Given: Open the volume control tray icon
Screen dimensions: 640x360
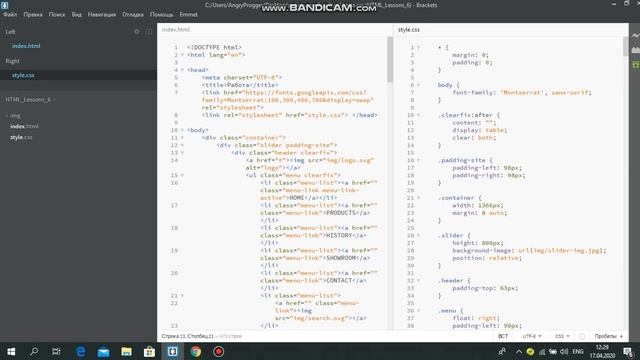Looking at the screenshot, I should pyautogui.click(x=564, y=351).
